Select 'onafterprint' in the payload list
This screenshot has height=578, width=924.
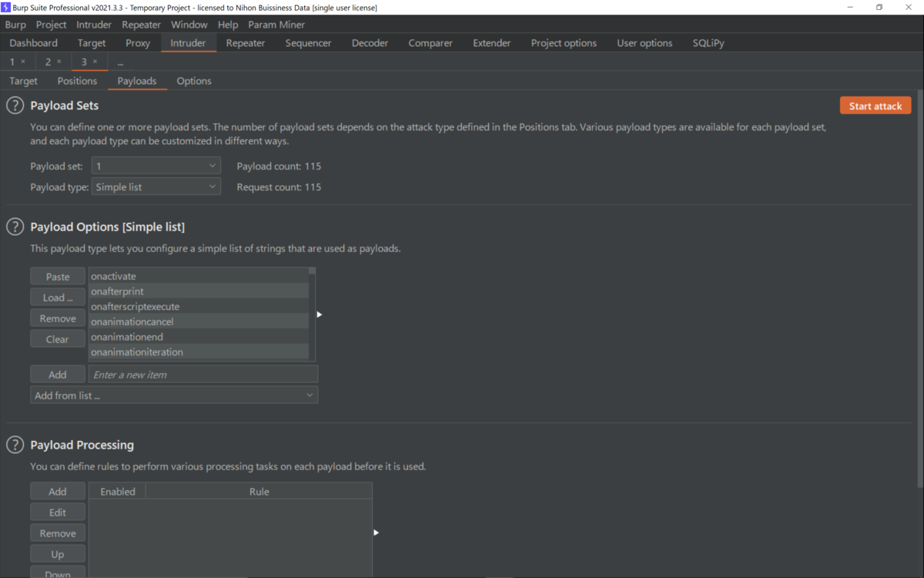coord(199,291)
